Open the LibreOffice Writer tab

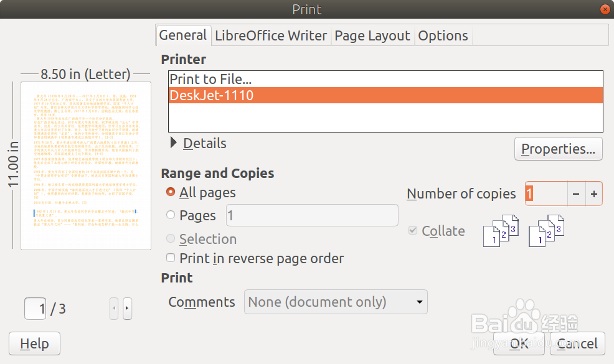tap(271, 36)
